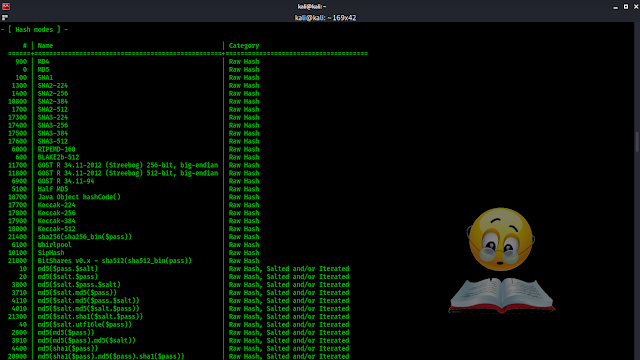The height and width of the screenshot is (360, 640).
Task: Click the 'kali@kali: ~ 169x42' pane title
Action: click(325, 18)
